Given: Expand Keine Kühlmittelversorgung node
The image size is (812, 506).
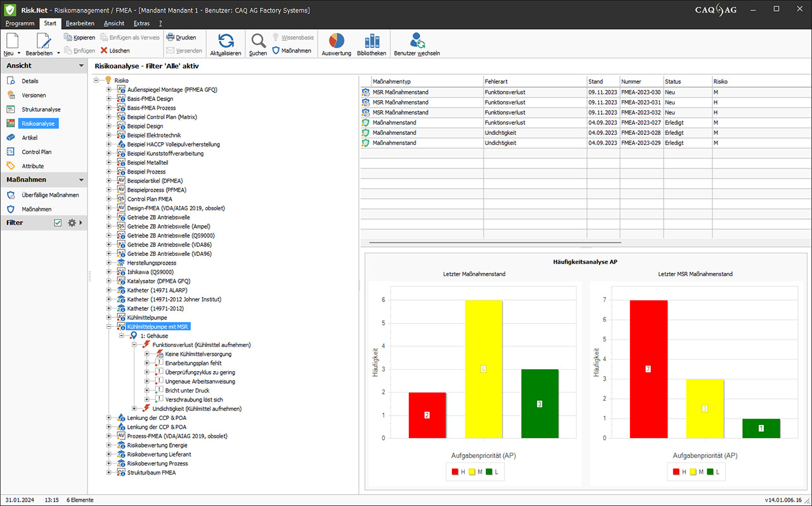Looking at the screenshot, I should [147, 354].
